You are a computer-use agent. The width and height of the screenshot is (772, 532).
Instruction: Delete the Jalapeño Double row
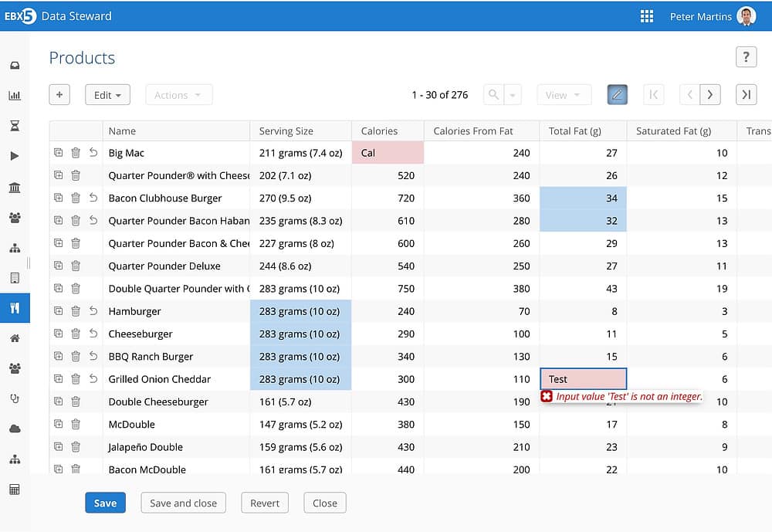pos(76,447)
